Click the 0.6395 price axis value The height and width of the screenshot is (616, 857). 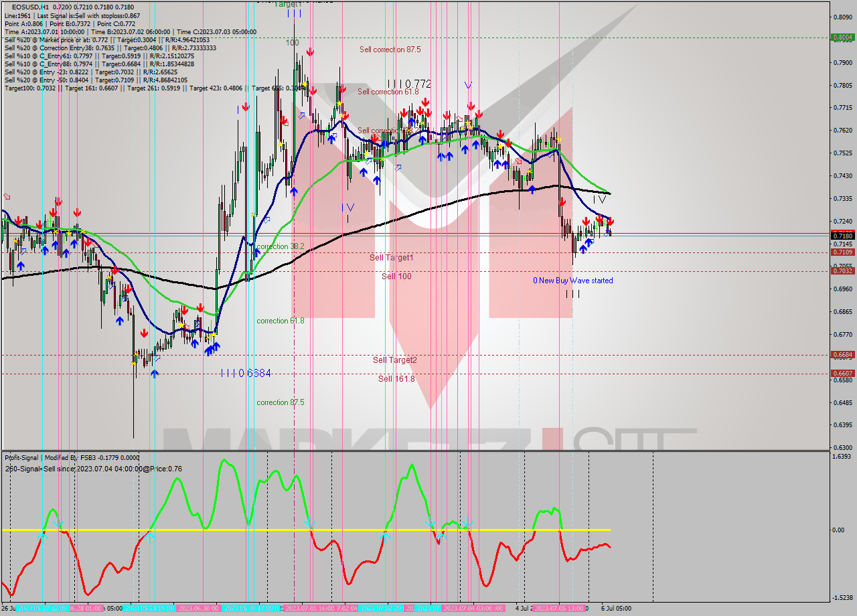(842, 425)
